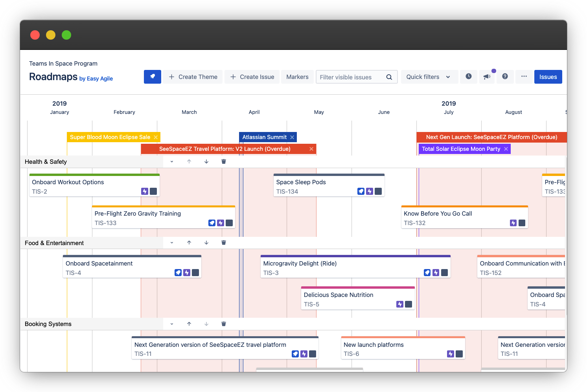Viewport: 587px width, 392px height.
Task: Click the megaphone announcements icon
Action: (487, 77)
